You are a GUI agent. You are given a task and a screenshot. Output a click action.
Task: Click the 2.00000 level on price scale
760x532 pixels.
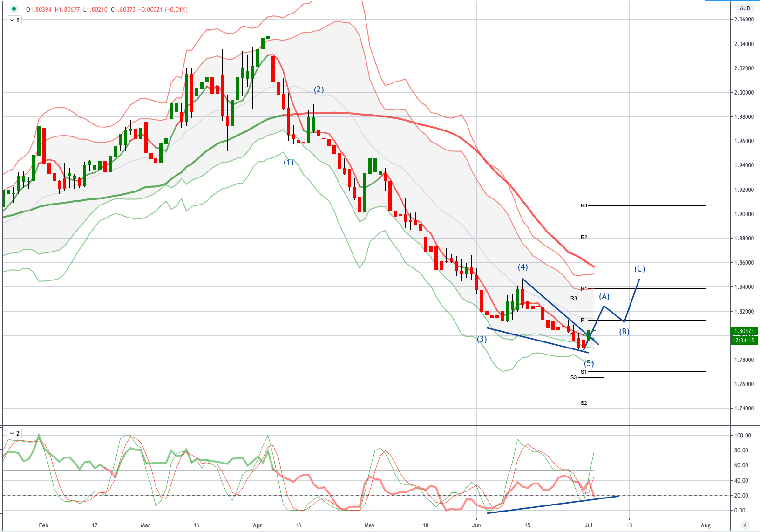[744, 93]
